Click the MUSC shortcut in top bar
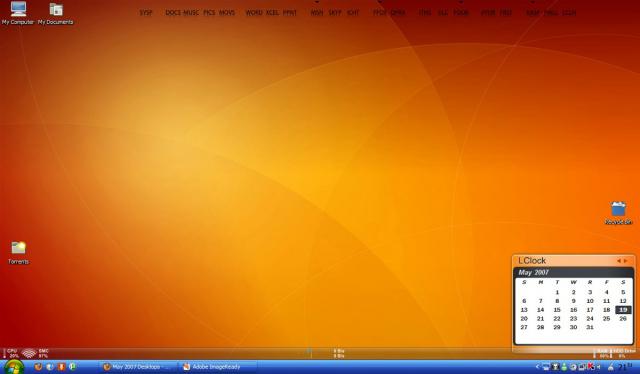640x374 pixels. tap(191, 13)
